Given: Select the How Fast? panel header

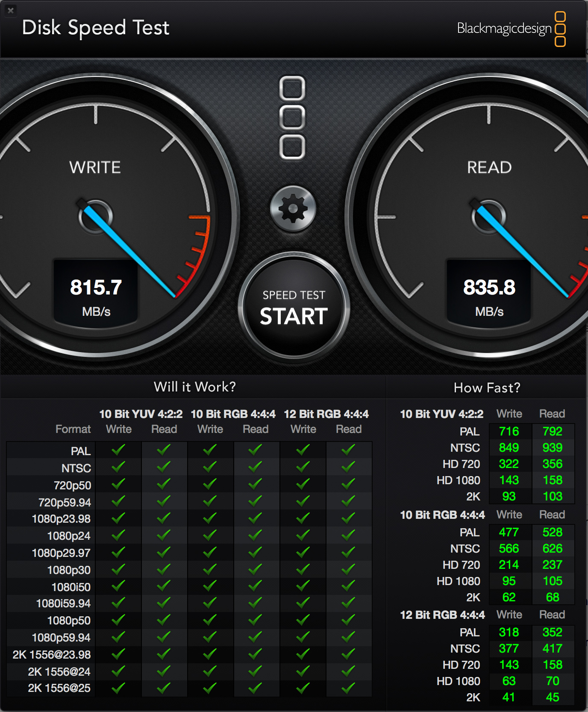Looking at the screenshot, I should (x=487, y=388).
